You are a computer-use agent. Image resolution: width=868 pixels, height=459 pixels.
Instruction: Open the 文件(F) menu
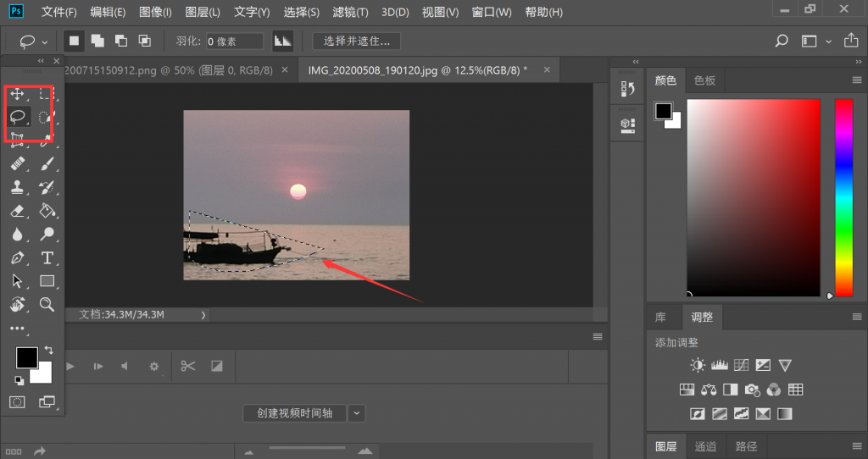coord(59,12)
